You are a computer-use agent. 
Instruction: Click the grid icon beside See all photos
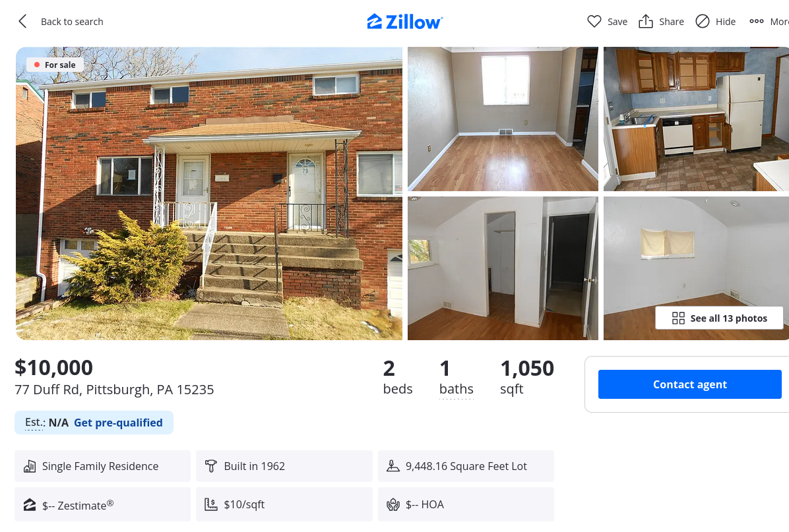tap(678, 318)
